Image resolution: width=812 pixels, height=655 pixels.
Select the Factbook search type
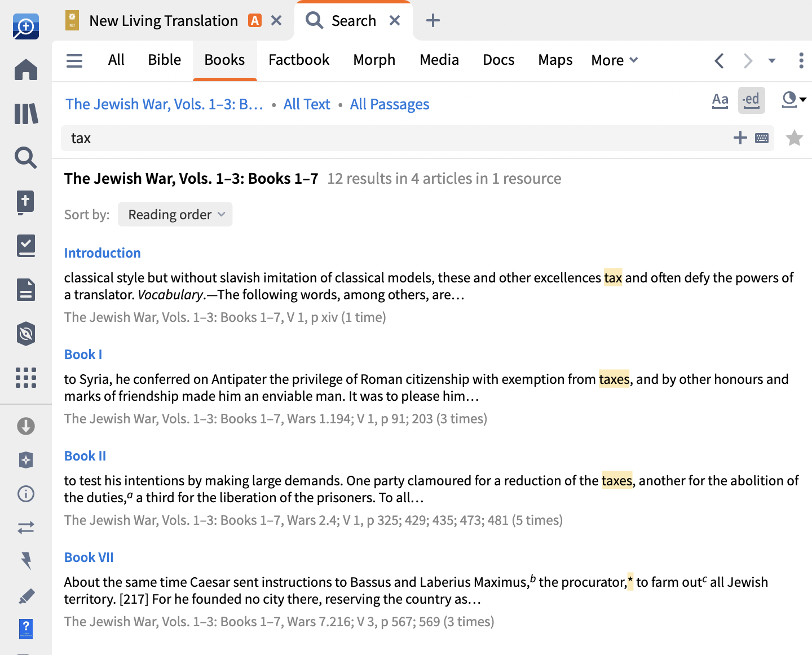coord(299,60)
